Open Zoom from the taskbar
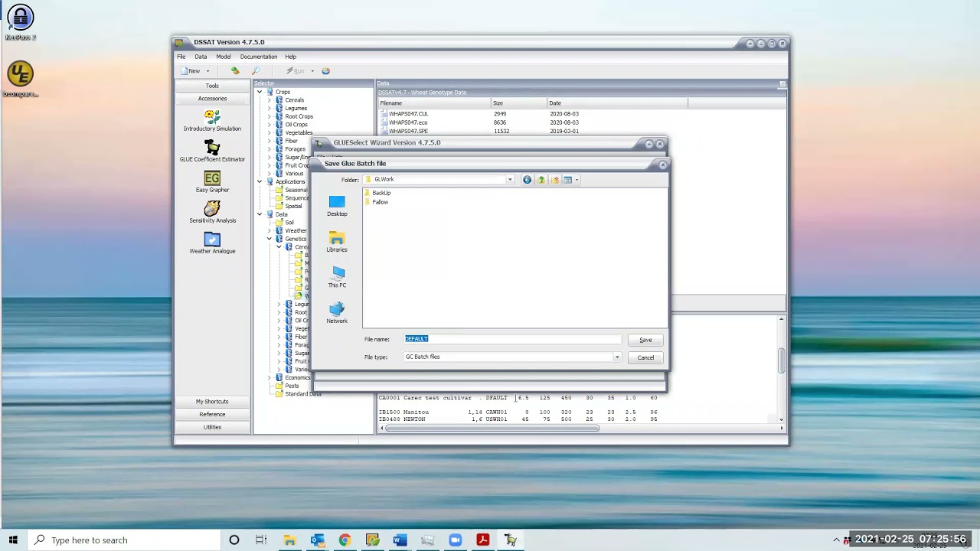980x551 pixels. pos(455,540)
